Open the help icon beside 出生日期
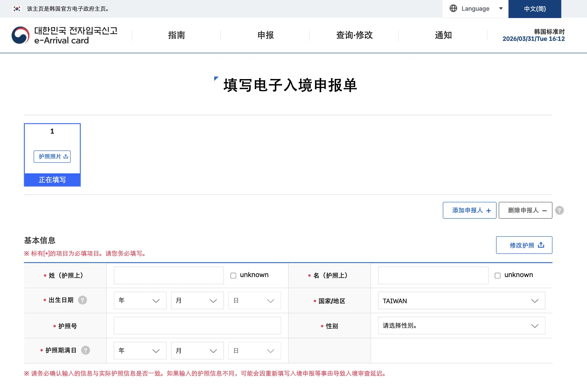 (x=83, y=300)
